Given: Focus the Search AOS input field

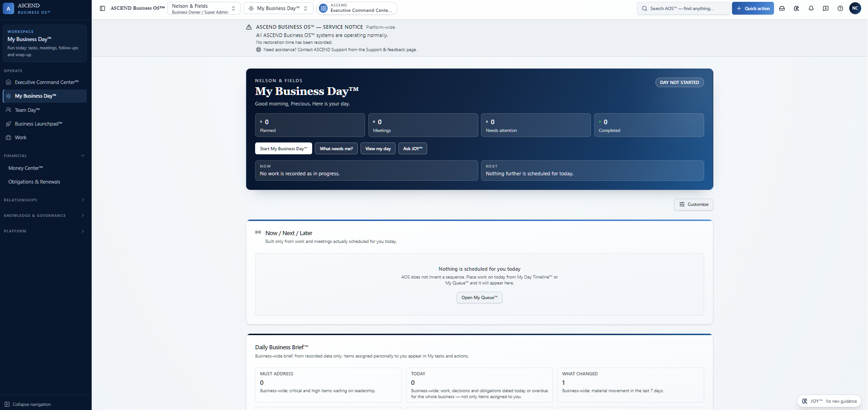Looking at the screenshot, I should tap(683, 8).
